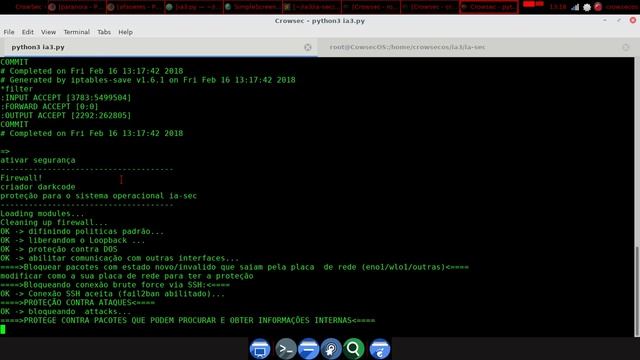Screen dimensions: 640x360
Task: Open the Edit menu
Action: 27,32
